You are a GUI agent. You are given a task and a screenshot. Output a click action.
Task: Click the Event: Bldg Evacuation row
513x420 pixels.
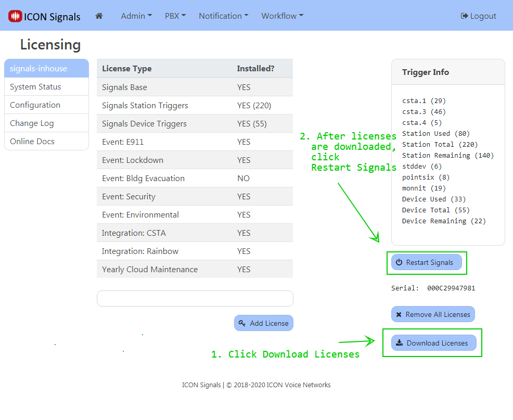(x=195, y=179)
